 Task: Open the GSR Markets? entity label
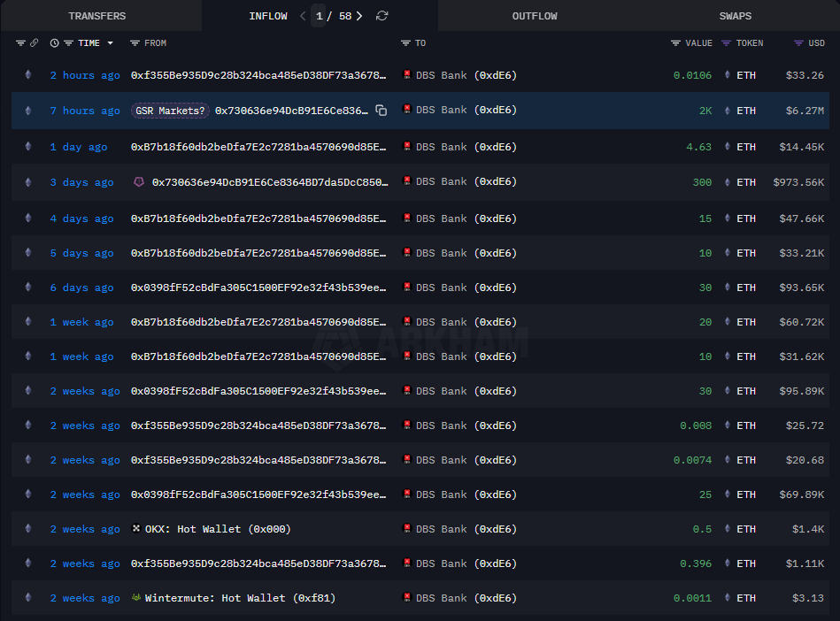click(171, 111)
